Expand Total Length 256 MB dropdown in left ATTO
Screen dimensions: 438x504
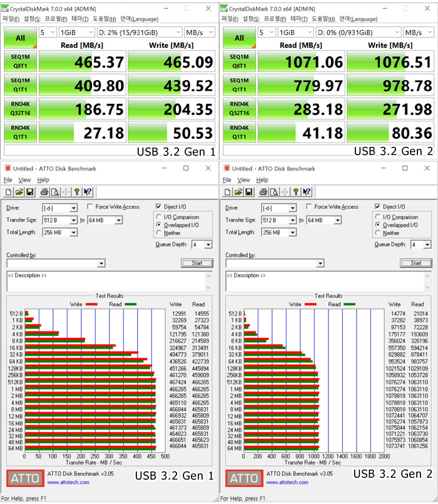(74, 233)
